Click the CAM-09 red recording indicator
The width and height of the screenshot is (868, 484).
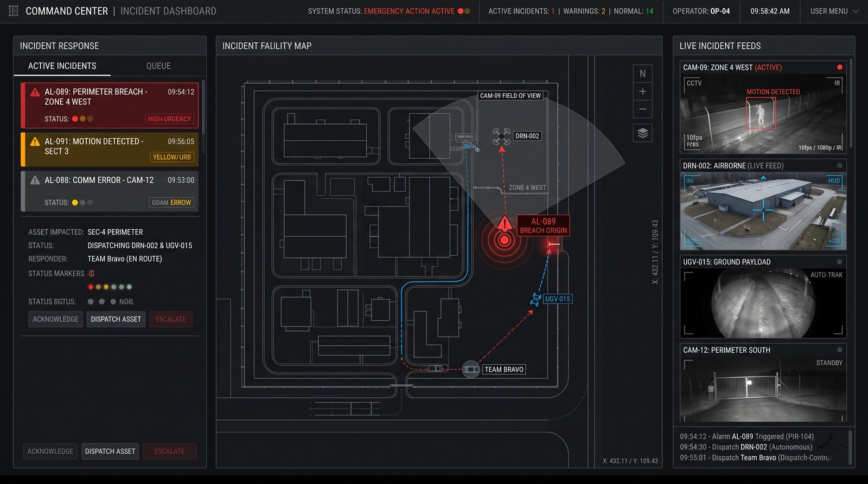(x=840, y=67)
